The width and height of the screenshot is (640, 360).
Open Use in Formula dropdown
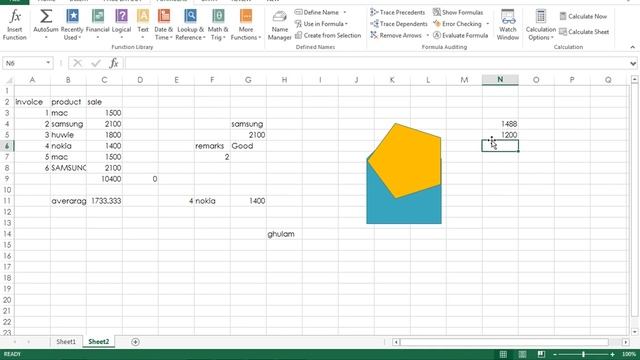coord(322,24)
